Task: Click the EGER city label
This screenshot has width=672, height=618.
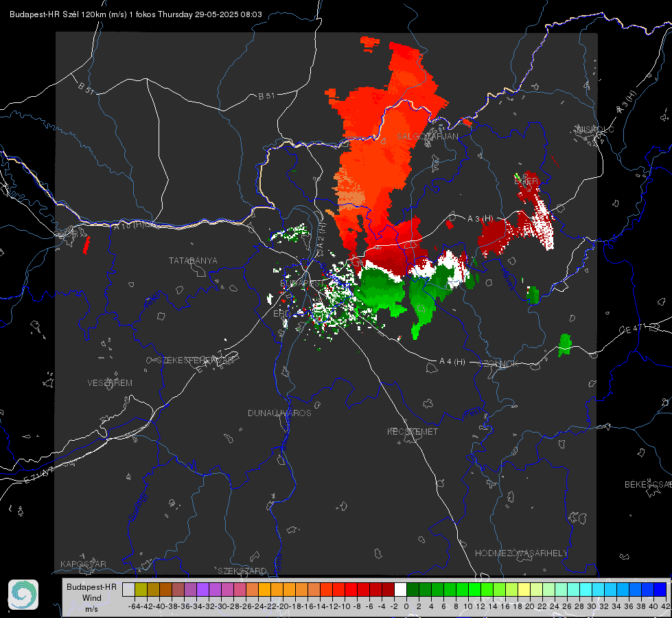Action: point(526,181)
